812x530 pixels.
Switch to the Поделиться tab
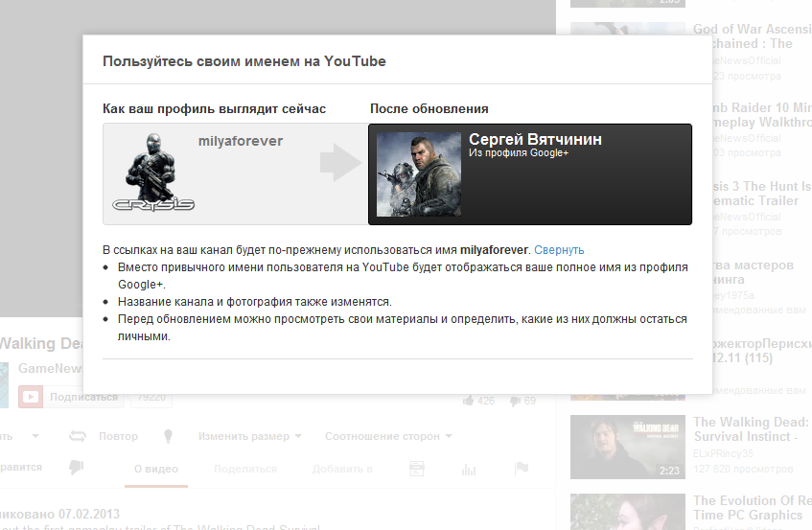pos(245,470)
